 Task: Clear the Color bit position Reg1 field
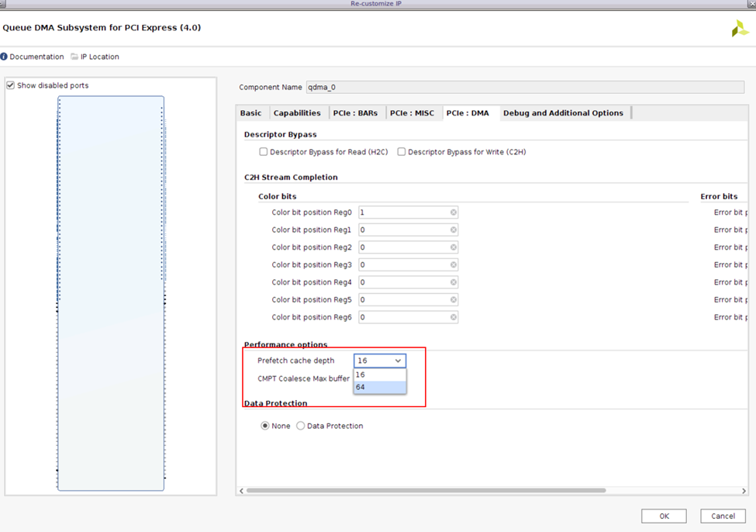pos(454,230)
